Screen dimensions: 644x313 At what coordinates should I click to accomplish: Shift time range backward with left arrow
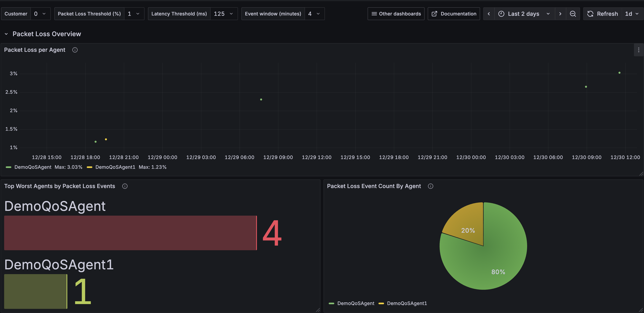click(489, 14)
